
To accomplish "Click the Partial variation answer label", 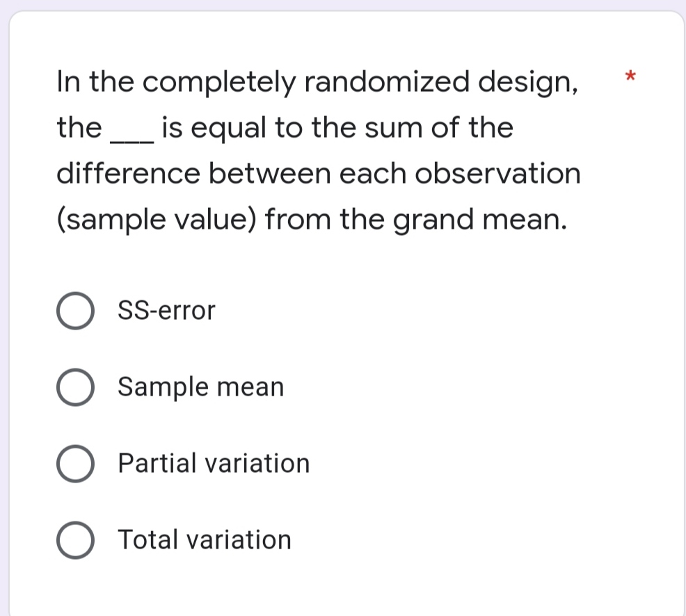I will 213,464.
